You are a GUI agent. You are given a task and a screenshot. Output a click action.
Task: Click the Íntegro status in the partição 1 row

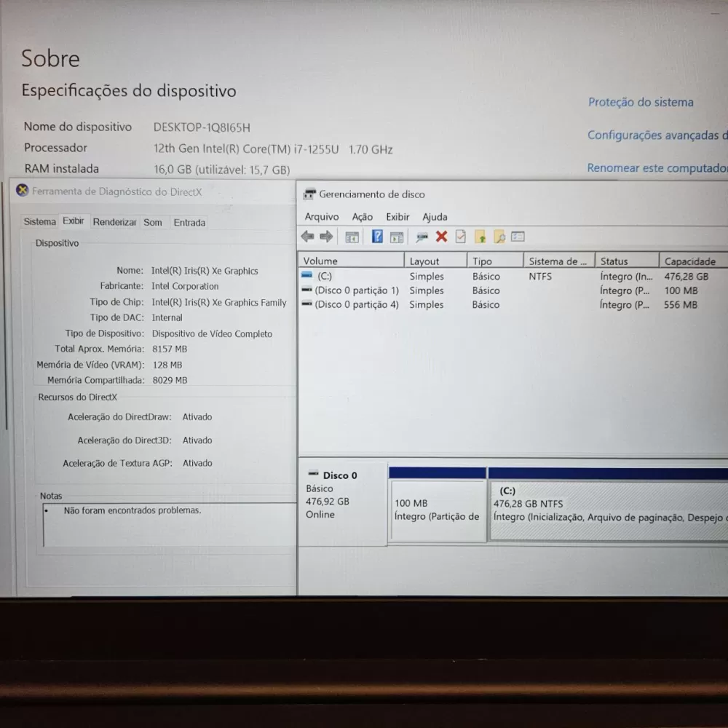pos(625,290)
